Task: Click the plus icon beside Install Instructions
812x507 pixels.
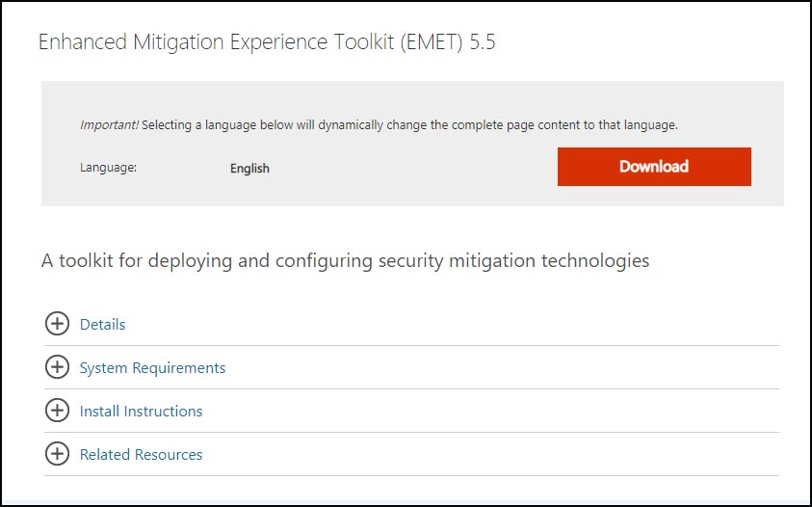Action: (57, 411)
